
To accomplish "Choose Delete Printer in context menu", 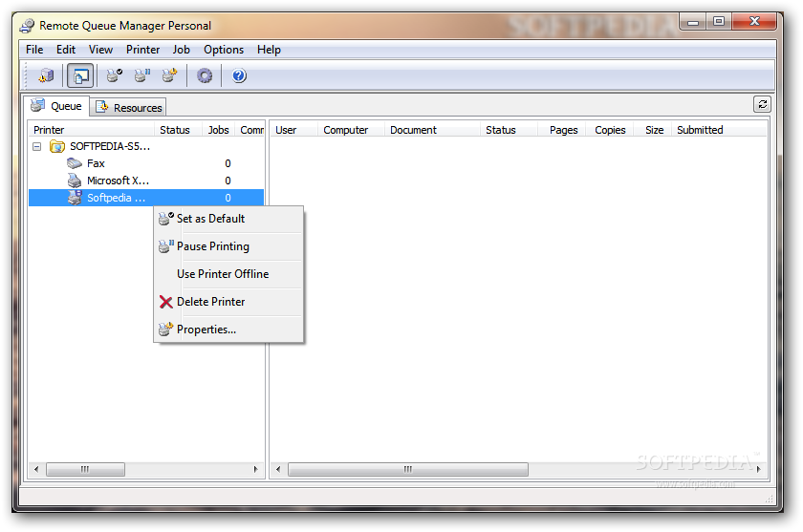I will pyautogui.click(x=228, y=302).
